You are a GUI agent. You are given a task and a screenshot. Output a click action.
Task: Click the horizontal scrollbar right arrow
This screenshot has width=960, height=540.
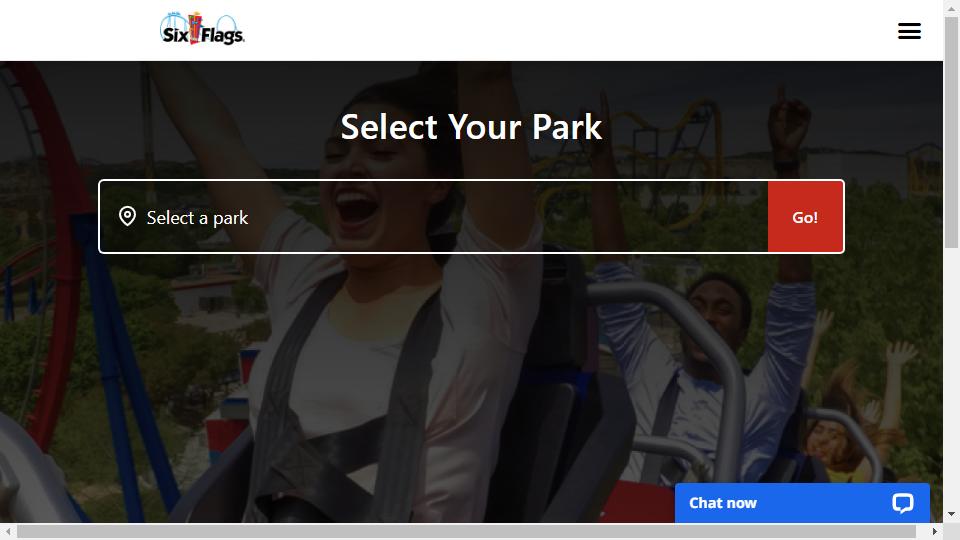(x=934, y=531)
